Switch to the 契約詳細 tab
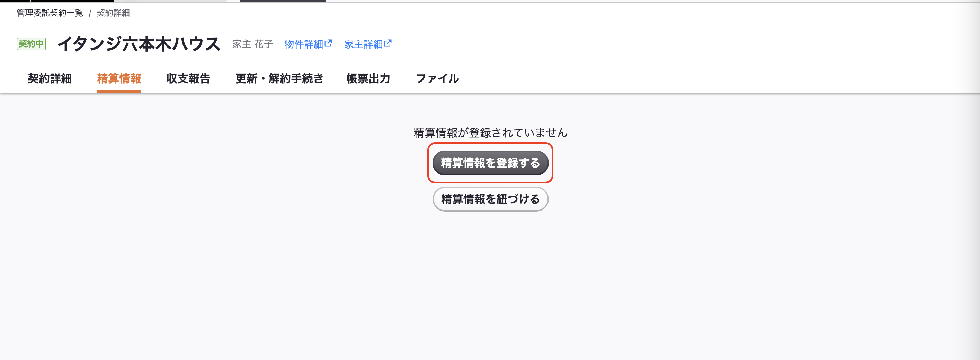Screen dimensions: 980x360 tap(50, 78)
